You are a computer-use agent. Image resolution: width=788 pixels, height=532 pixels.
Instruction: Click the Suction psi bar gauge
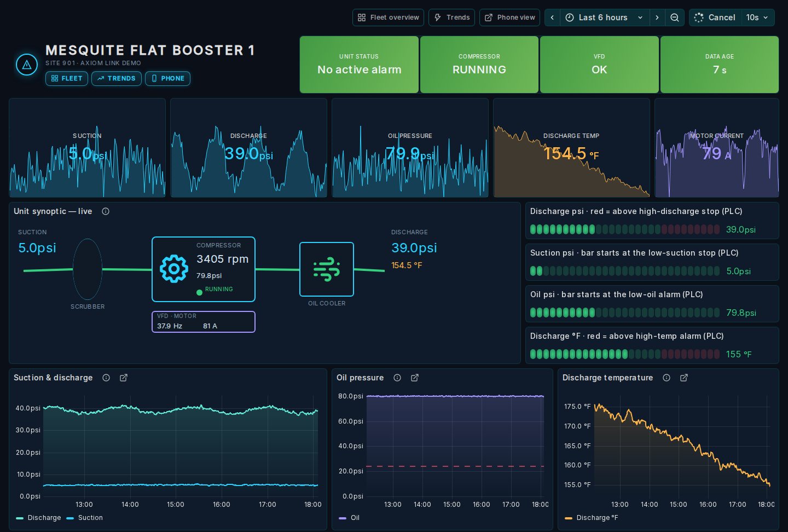click(625, 271)
